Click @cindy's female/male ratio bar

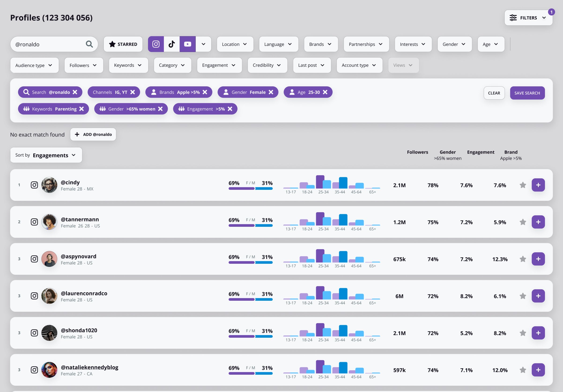pos(250,188)
